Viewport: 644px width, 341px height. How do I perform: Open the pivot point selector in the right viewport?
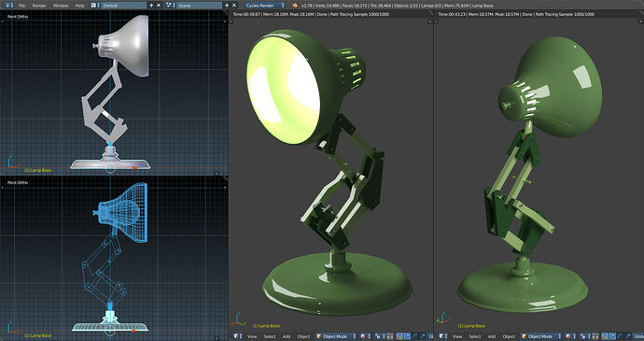point(585,336)
